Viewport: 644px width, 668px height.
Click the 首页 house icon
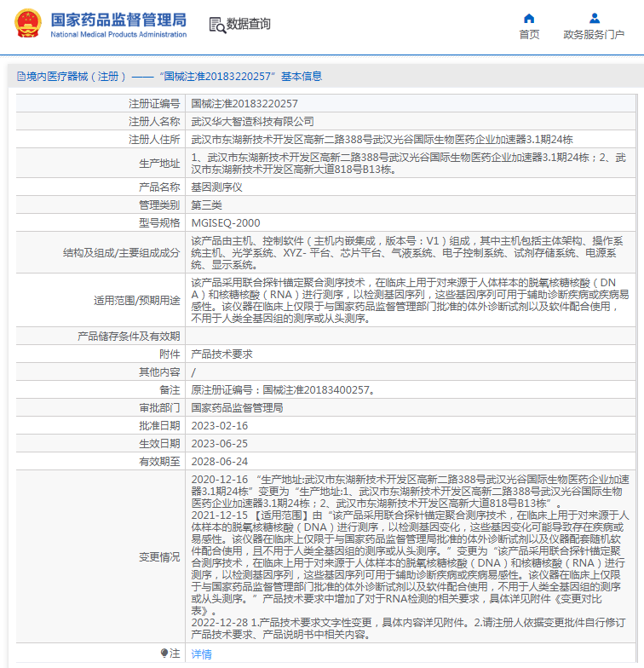coord(529,19)
